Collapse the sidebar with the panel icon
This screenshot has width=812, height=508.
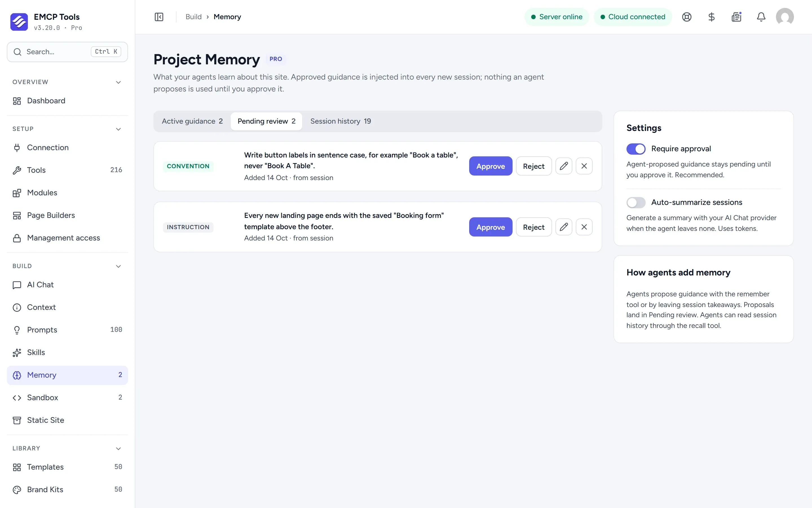pyautogui.click(x=159, y=17)
